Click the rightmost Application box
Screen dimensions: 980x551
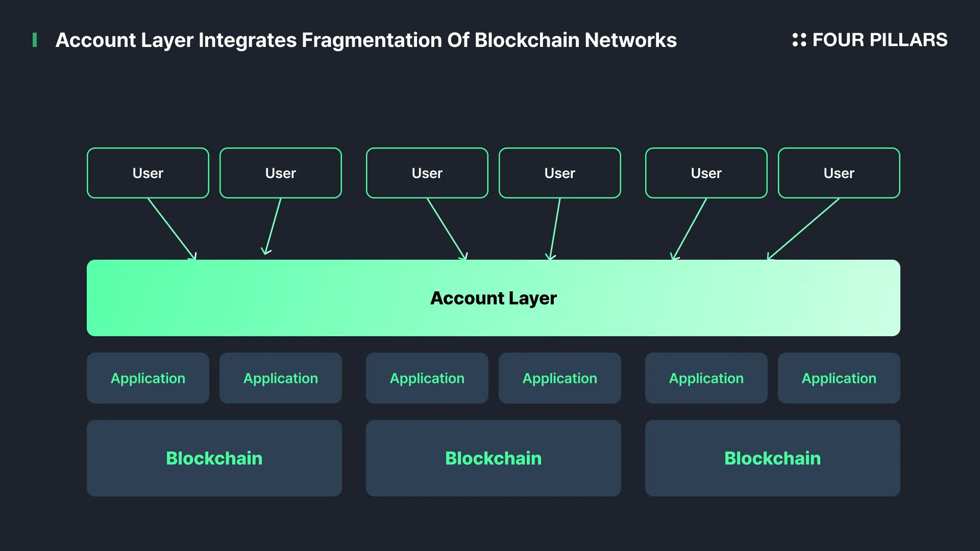click(839, 378)
